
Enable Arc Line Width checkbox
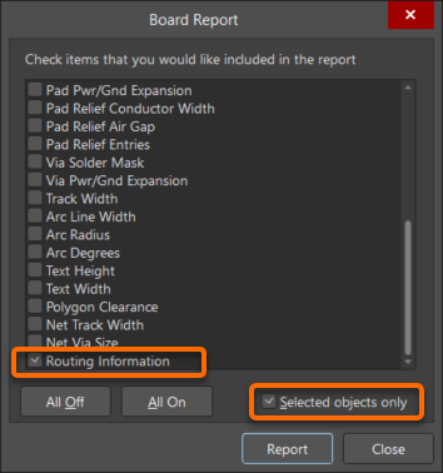pos(35,216)
